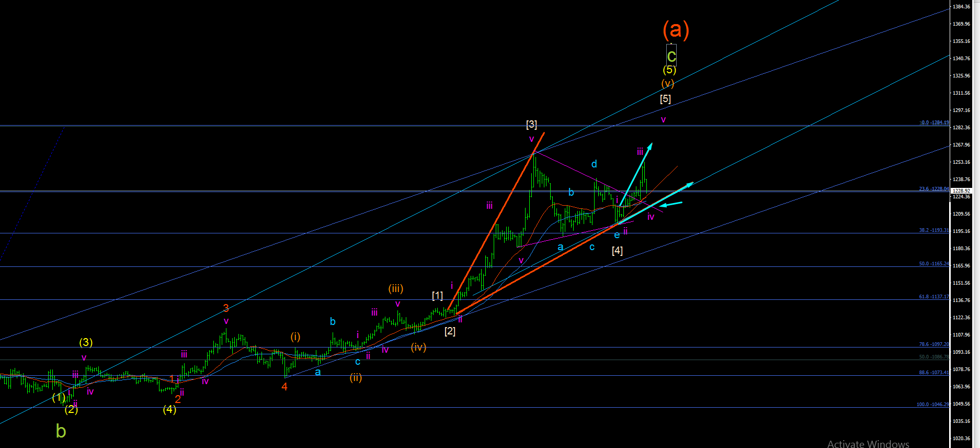Screen dimensions: 980x448
Task: Click the 1267.96 price on the axis
Action: point(961,145)
